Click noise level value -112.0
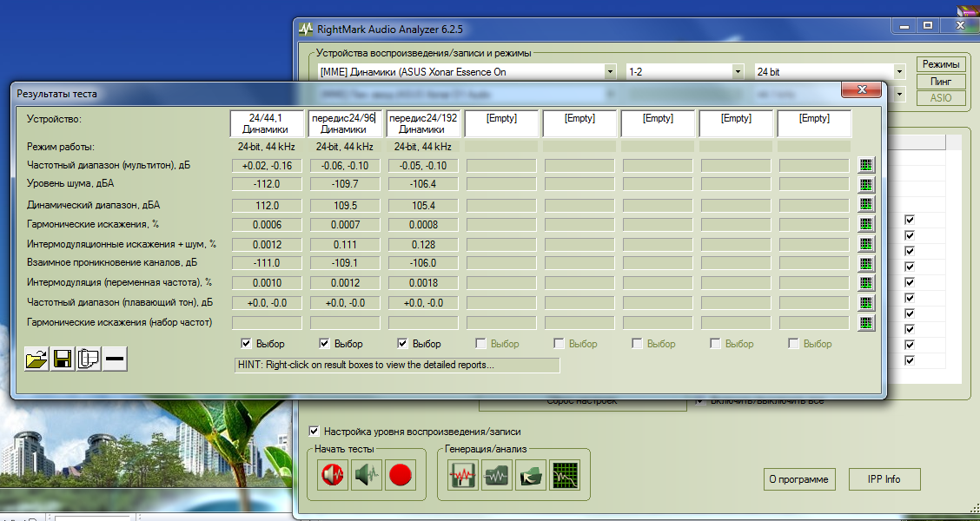 coord(267,184)
